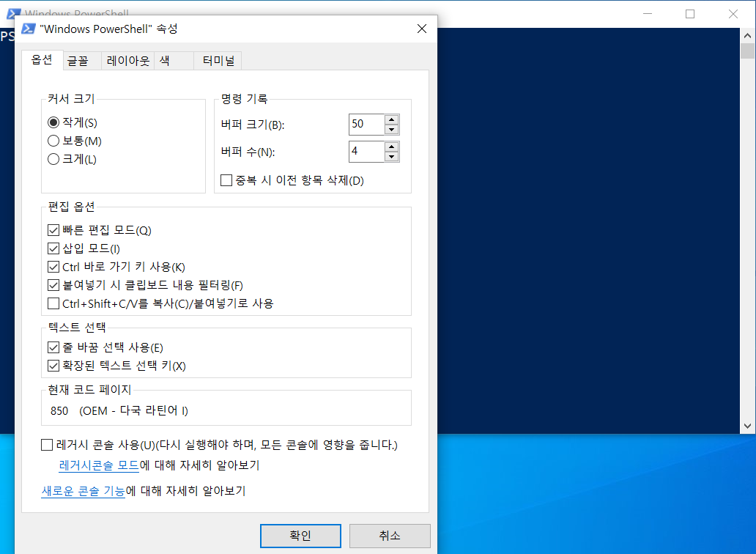
Task: Click PowerShell window scrollbar down arrow
Action: [x=747, y=426]
